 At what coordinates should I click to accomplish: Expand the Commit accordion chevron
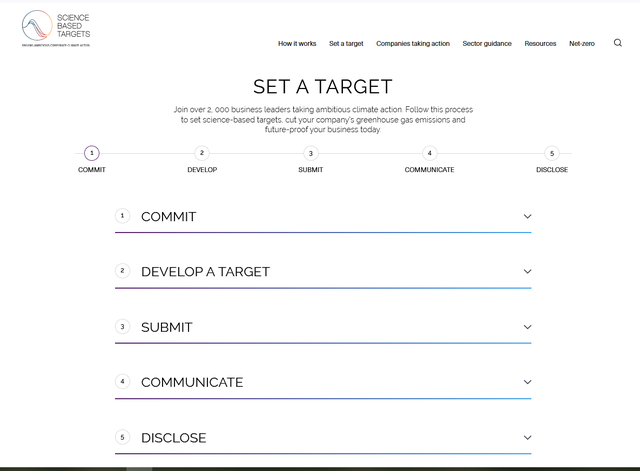(x=527, y=216)
